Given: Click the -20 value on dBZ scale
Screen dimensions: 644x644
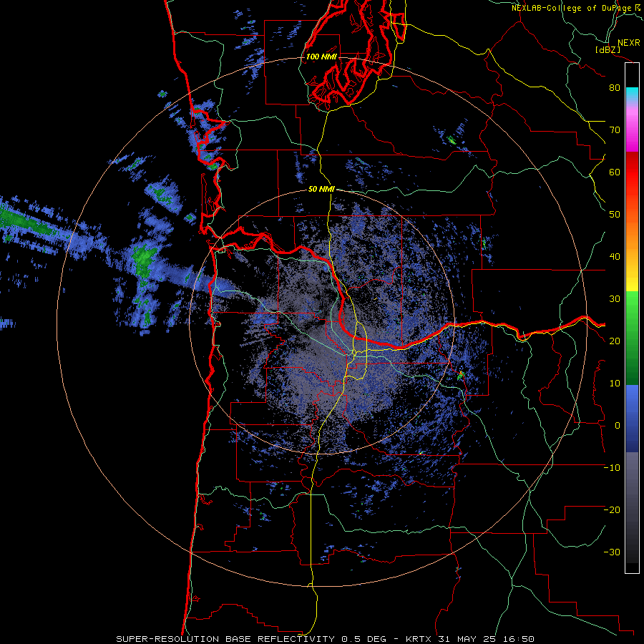Looking at the screenshot, I should click(x=612, y=510).
